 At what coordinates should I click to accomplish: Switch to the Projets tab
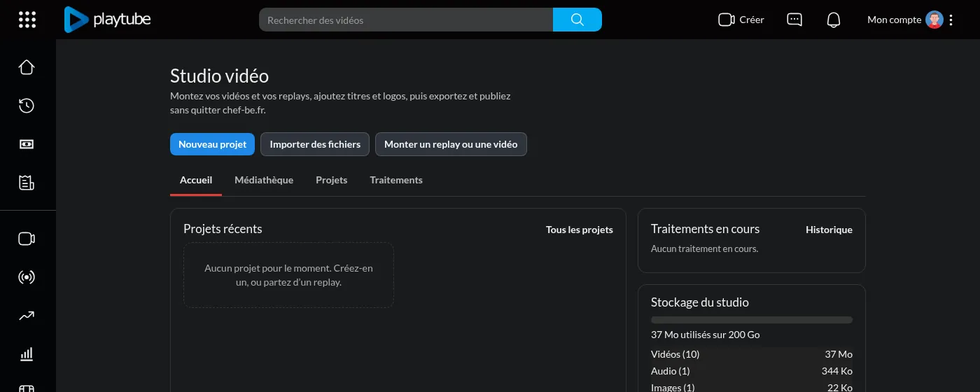(331, 180)
